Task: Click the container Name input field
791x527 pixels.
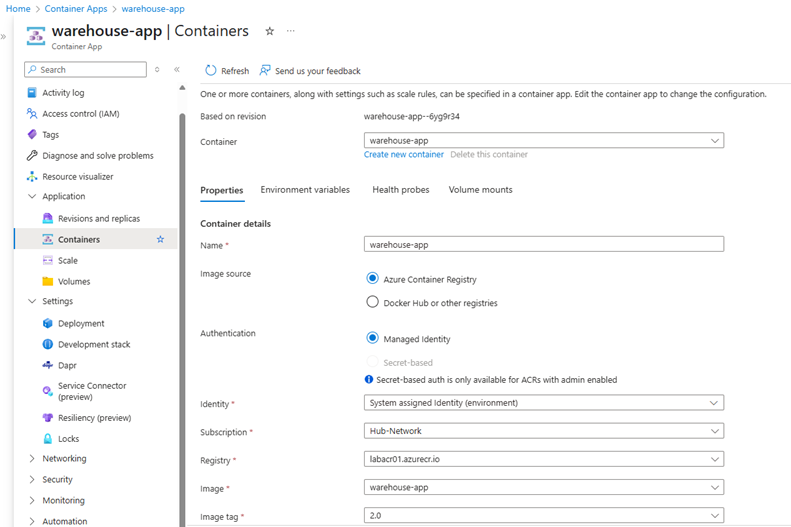Action: pos(544,244)
